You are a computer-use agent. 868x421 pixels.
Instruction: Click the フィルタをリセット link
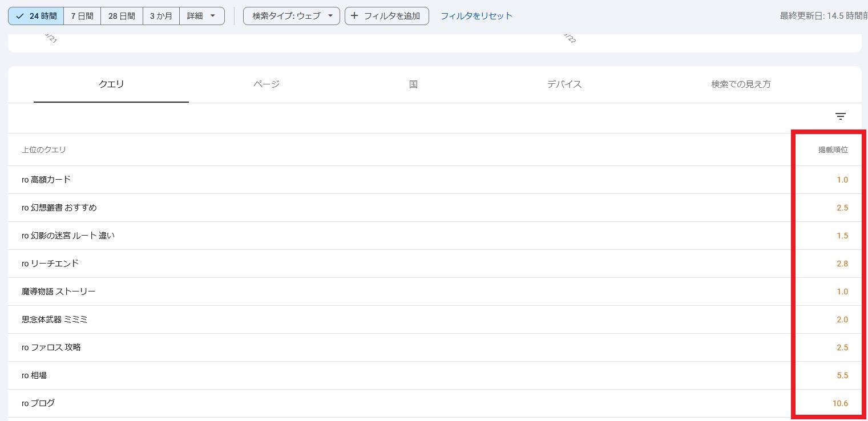[477, 16]
